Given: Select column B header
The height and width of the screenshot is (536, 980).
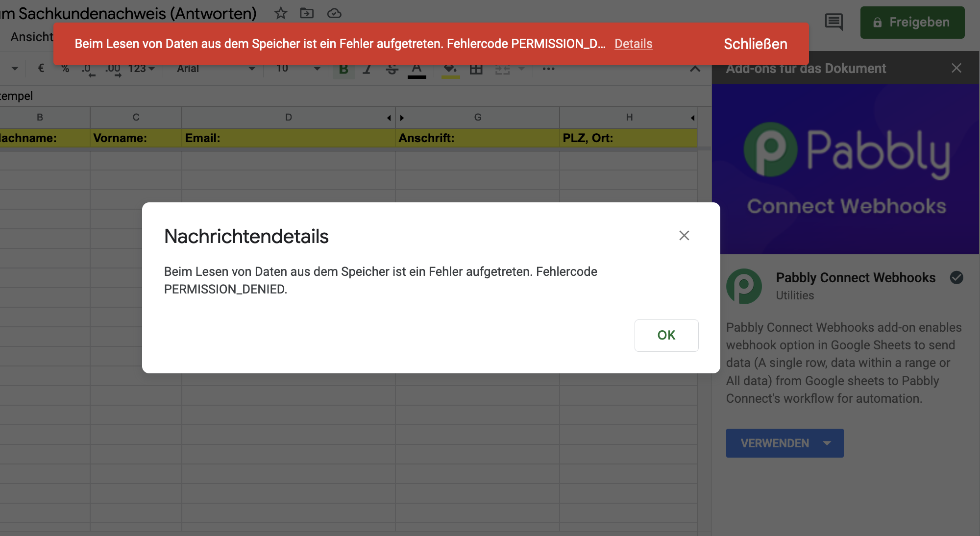Looking at the screenshot, I should [40, 118].
